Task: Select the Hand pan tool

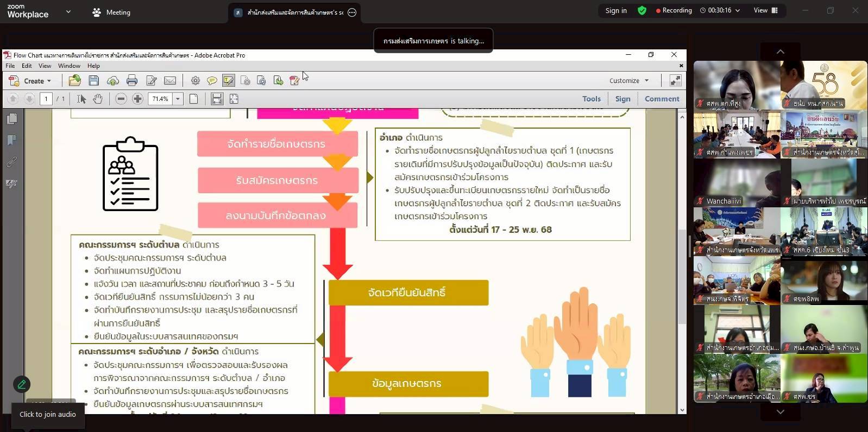Action: [x=98, y=99]
